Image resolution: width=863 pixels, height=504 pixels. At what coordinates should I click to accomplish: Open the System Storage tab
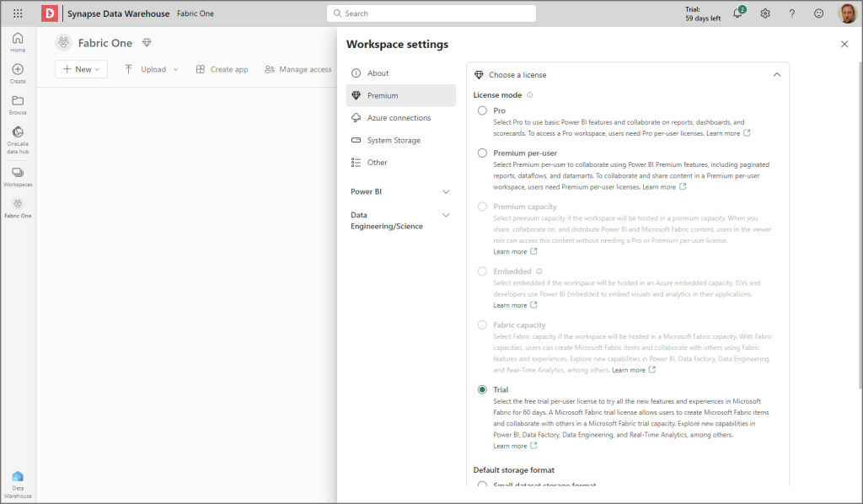pyautogui.click(x=400, y=140)
